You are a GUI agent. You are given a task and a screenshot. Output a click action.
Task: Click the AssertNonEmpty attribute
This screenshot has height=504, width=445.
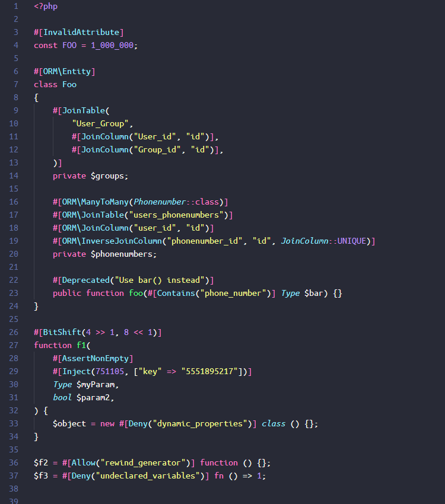pyautogui.click(x=95, y=358)
